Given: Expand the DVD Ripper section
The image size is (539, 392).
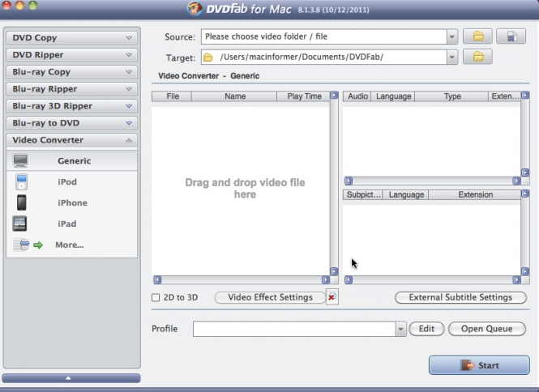Looking at the screenshot, I should click(71, 54).
